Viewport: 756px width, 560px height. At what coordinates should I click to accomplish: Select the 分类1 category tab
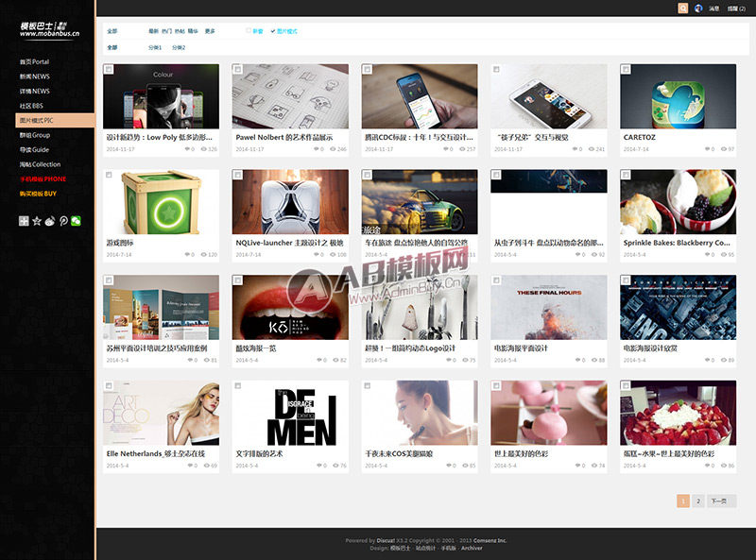pos(155,47)
